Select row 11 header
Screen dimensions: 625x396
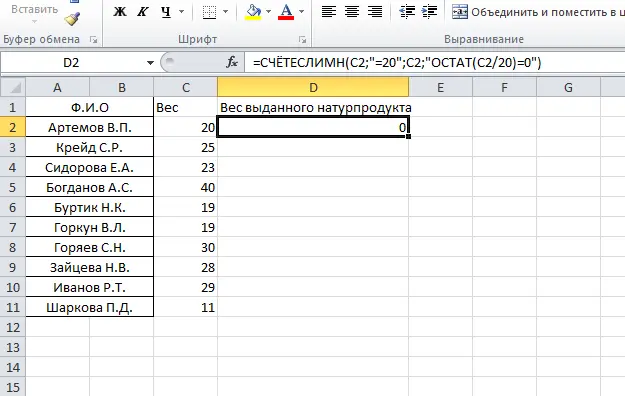click(x=13, y=307)
